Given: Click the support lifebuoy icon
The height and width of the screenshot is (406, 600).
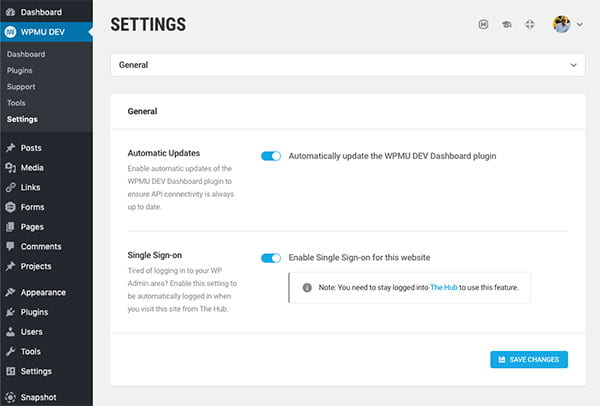Looking at the screenshot, I should (530, 24).
